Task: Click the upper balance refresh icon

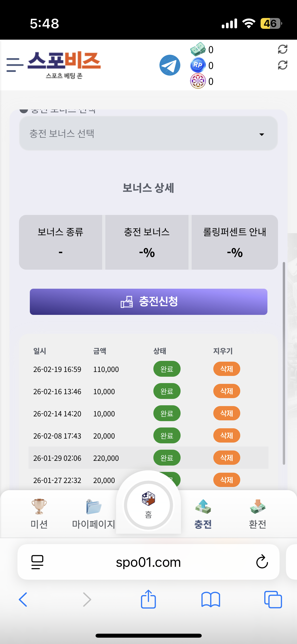Action: click(282, 49)
